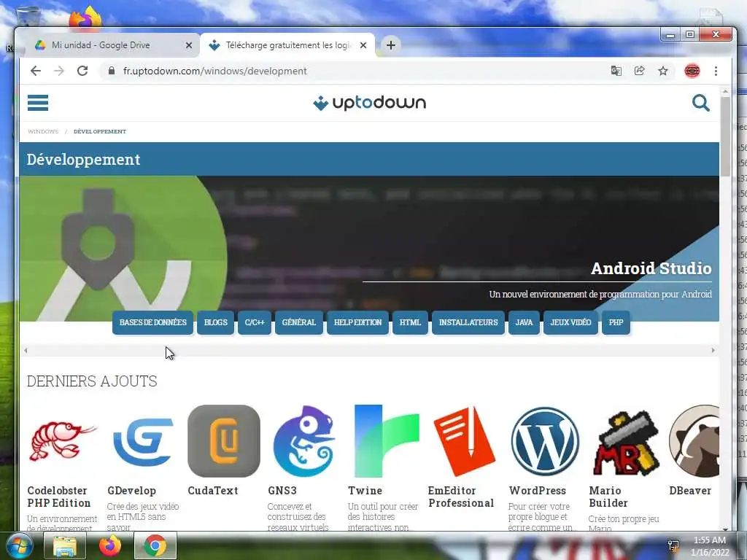Open the Bases de données category
Image resolution: width=747 pixels, height=560 pixels.
pos(153,322)
